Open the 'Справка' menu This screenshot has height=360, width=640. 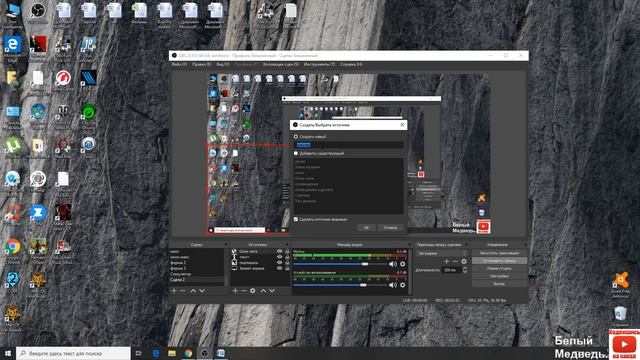click(x=351, y=64)
